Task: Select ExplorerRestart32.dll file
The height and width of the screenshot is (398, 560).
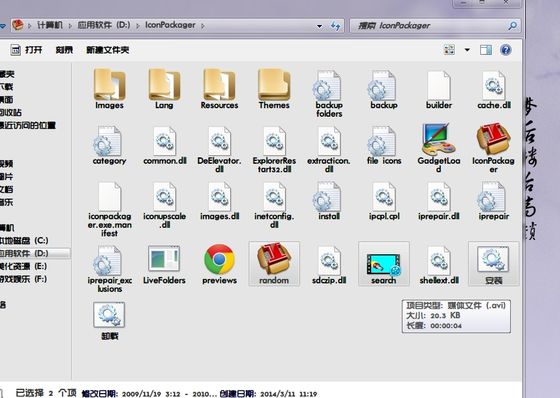Action: coord(274,149)
